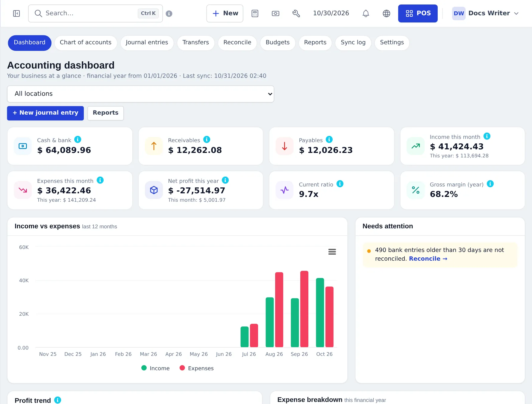Open the cash register money icon
This screenshot has height=404, width=532.
point(275,13)
